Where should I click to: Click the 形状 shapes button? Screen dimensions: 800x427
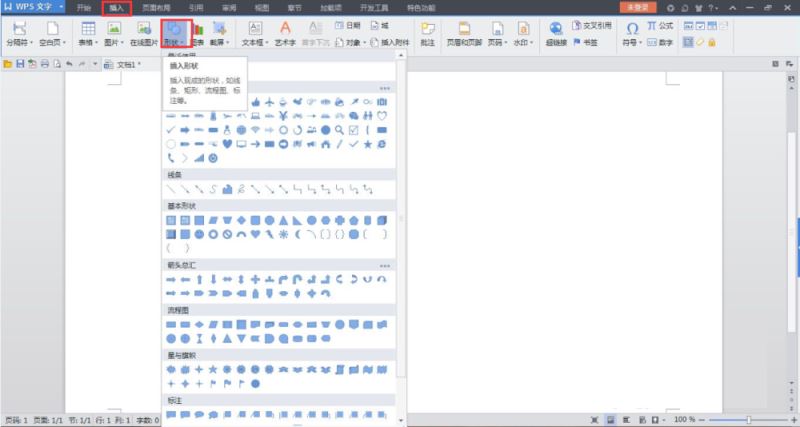177,34
